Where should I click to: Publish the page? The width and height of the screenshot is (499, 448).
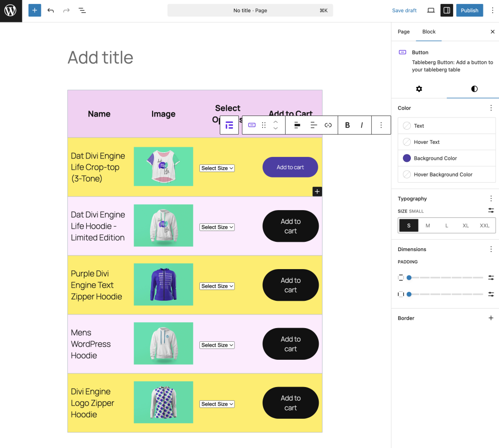(469, 11)
